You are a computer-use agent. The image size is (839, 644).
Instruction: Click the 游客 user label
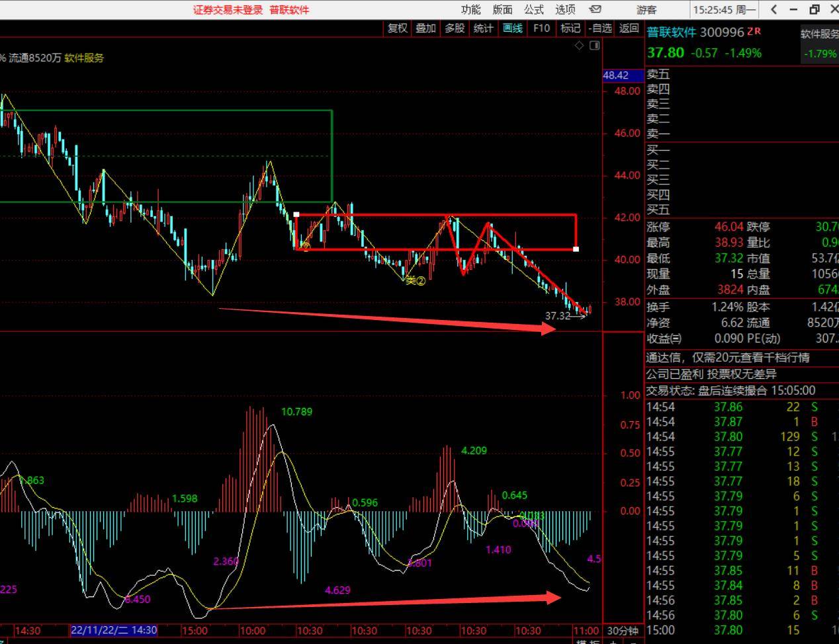(646, 9)
